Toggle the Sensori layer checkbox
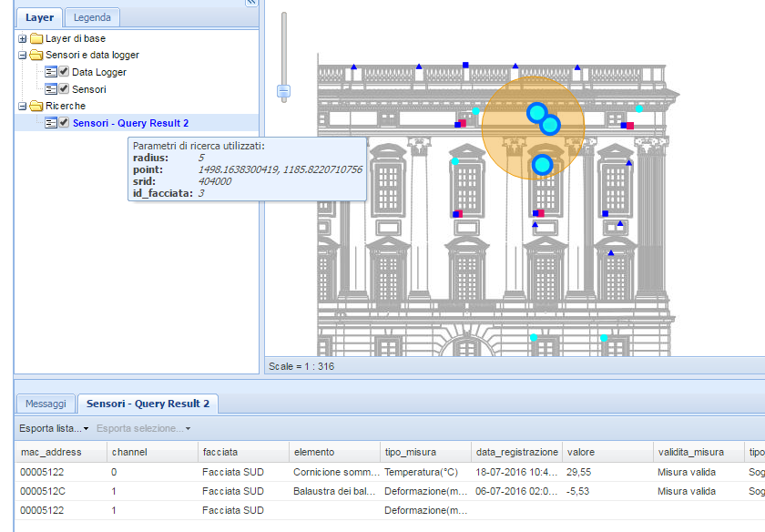The image size is (765, 532). 64,89
